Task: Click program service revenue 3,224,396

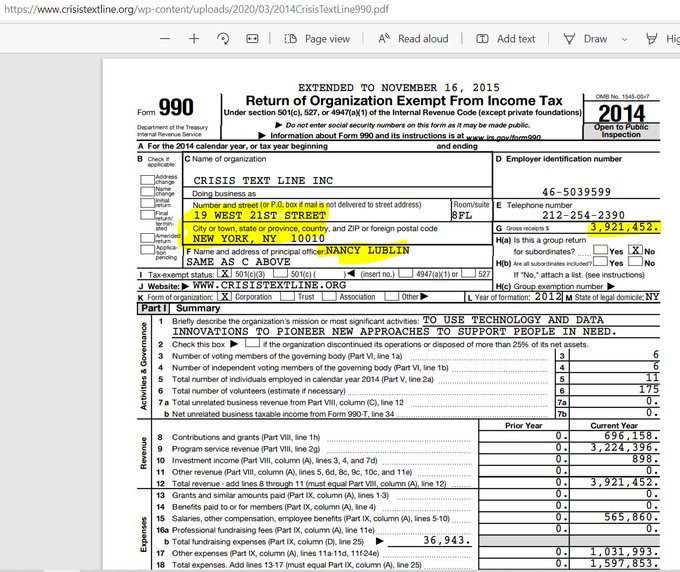Action: tap(624, 448)
